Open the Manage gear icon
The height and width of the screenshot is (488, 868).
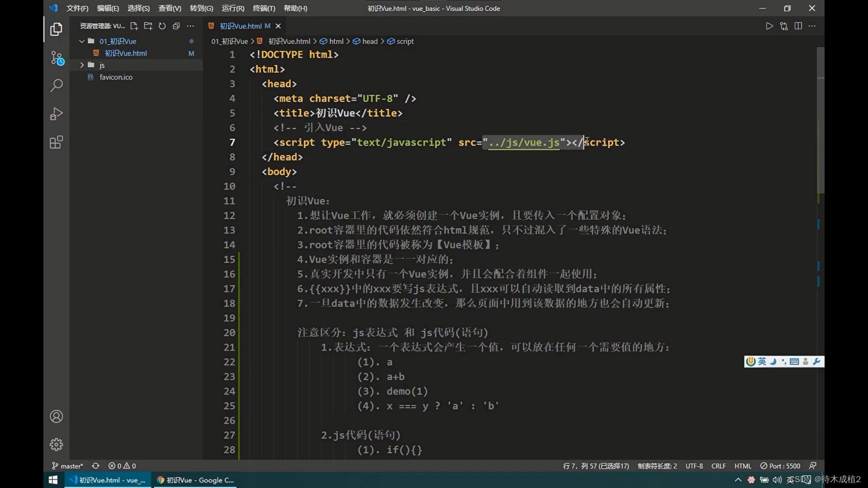(x=56, y=445)
